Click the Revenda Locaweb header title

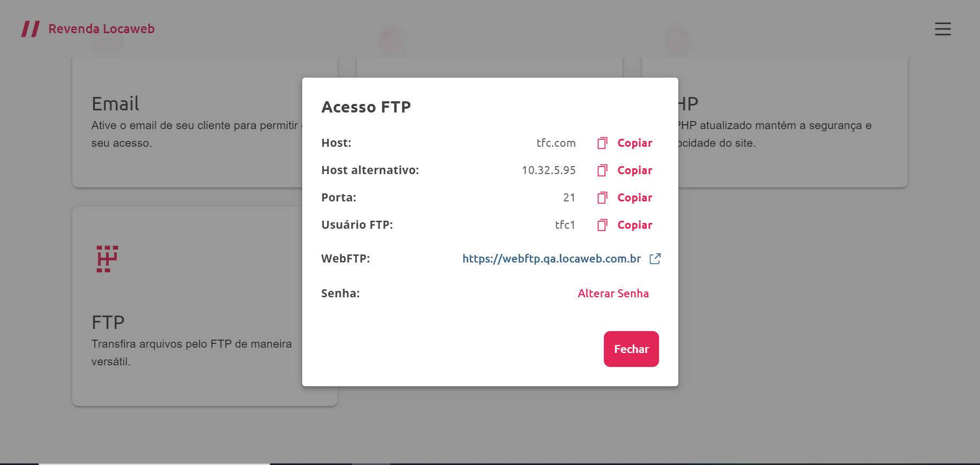tap(101, 29)
